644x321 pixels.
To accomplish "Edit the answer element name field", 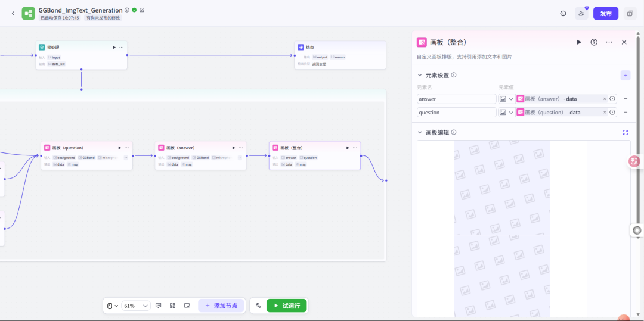I will (457, 99).
